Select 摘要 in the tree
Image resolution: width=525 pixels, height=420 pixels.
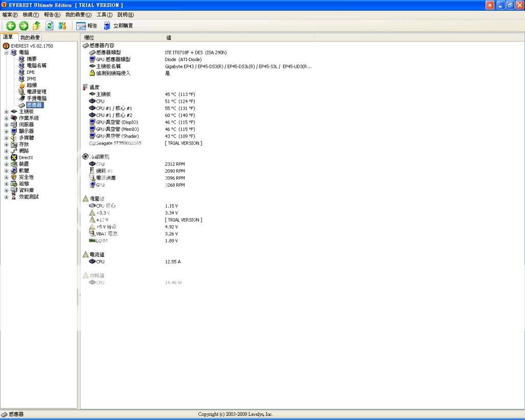pos(31,59)
